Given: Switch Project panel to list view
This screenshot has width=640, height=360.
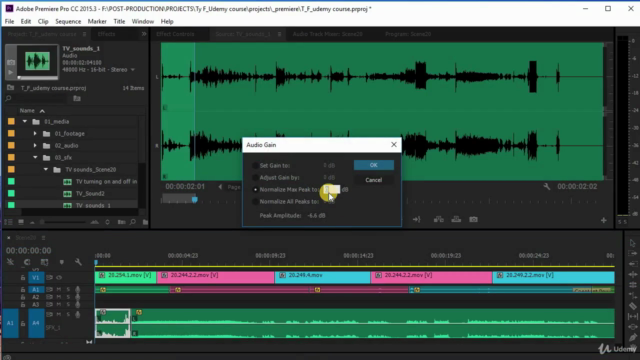Looking at the screenshot, I should [x=8, y=222].
